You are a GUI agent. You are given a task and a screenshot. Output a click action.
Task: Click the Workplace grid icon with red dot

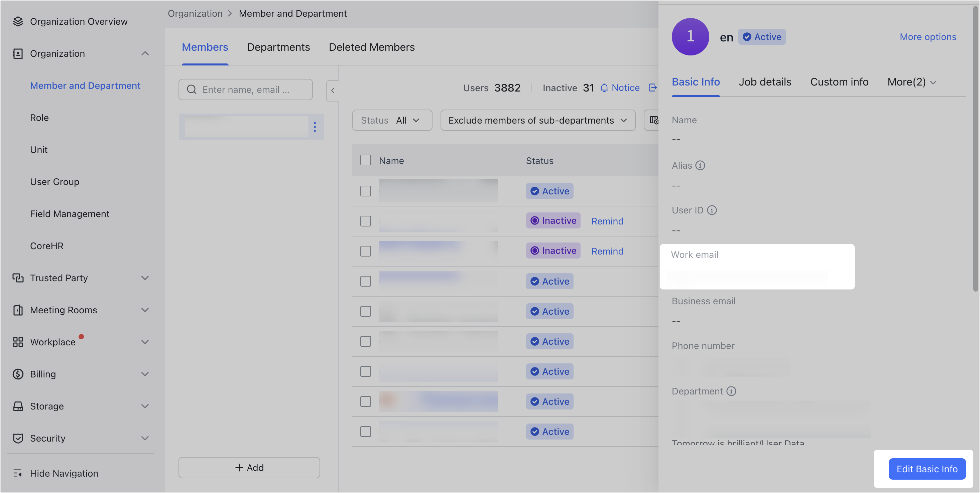17,342
